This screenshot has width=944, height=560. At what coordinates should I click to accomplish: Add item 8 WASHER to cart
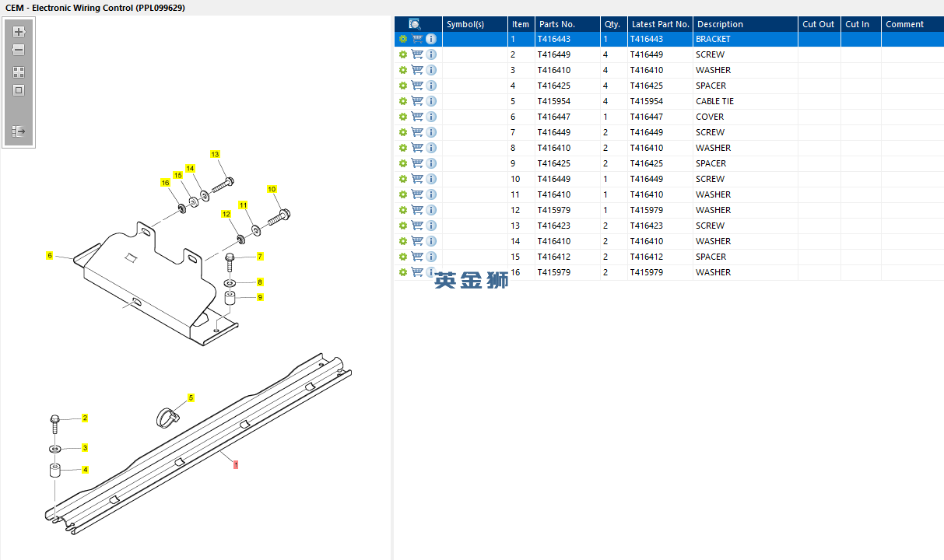[417, 148]
